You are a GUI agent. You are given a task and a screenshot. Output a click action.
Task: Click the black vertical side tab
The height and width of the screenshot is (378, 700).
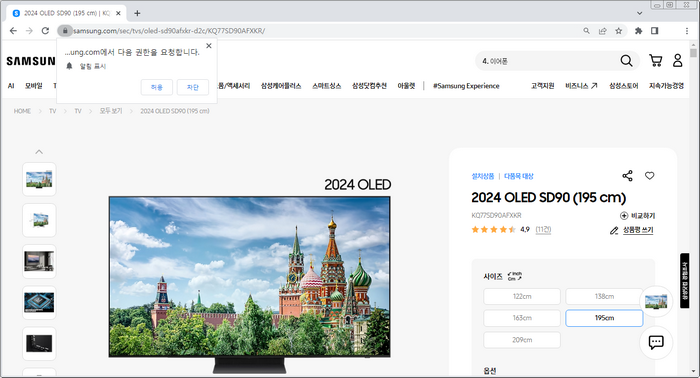tap(684, 281)
